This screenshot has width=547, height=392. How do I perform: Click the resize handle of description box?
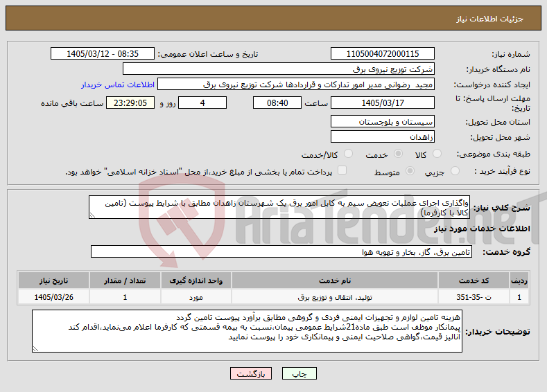tap(92, 215)
